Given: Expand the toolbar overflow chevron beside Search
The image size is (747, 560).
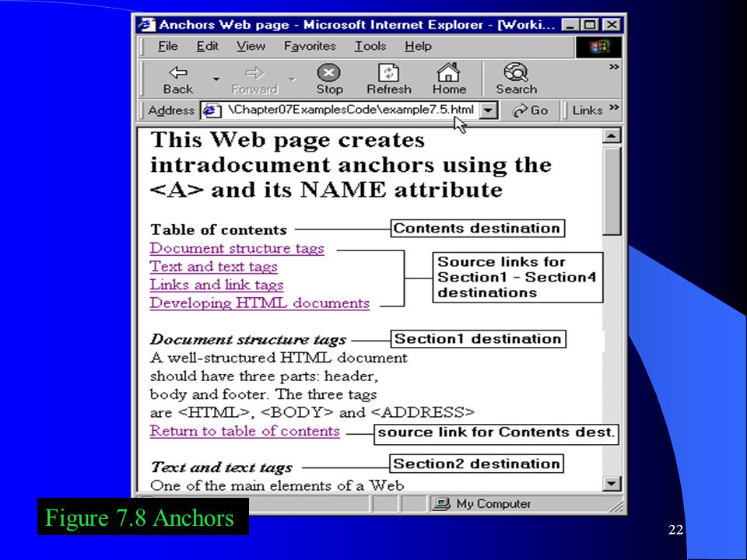Looking at the screenshot, I should tap(614, 67).
